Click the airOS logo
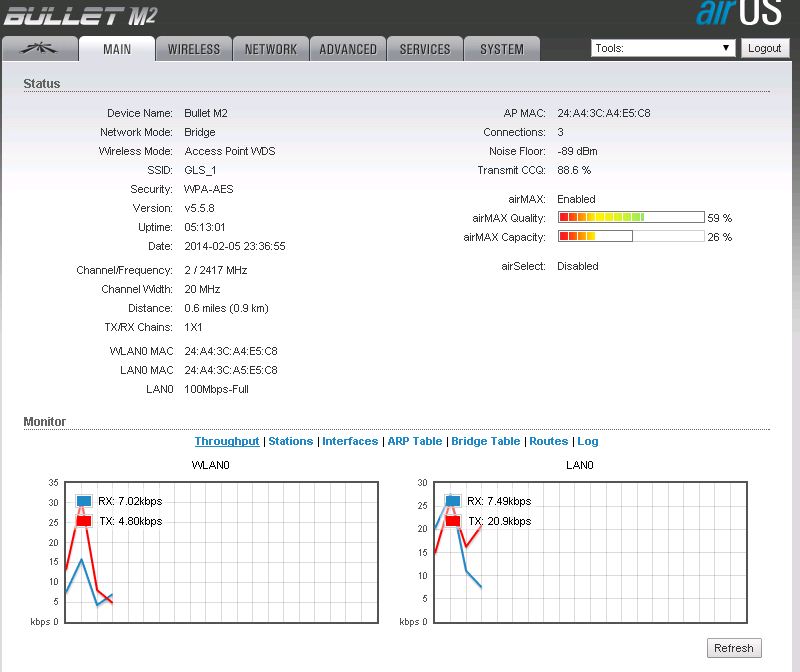This screenshot has width=800, height=672. 739,12
